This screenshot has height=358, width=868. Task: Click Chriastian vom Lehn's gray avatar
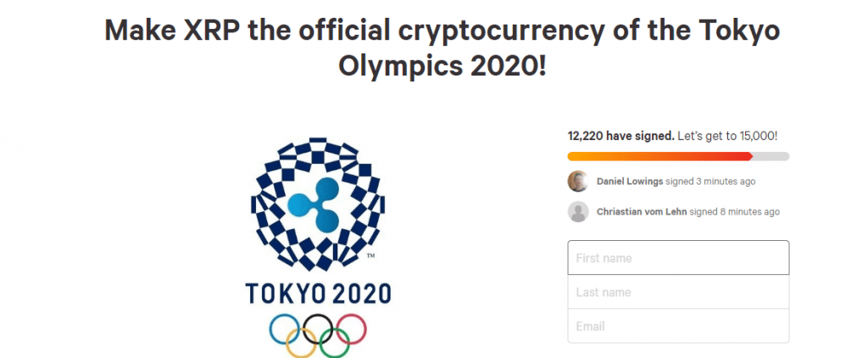tap(578, 211)
